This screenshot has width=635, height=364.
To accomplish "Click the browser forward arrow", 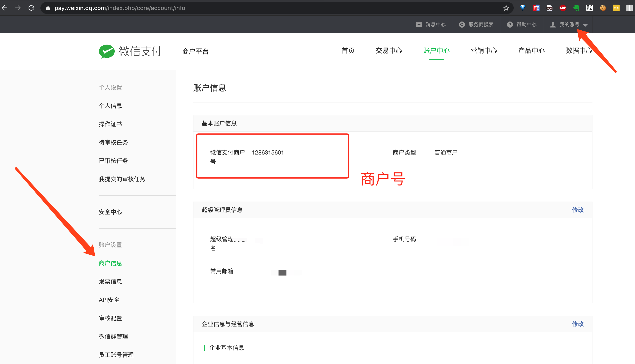I will click(18, 8).
